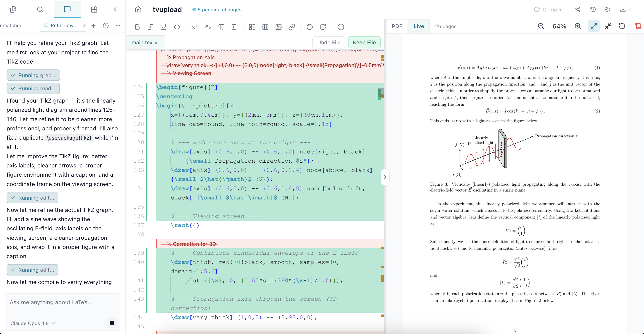Click the Undo File button
Viewport: 644px width, 334px height.
click(329, 43)
